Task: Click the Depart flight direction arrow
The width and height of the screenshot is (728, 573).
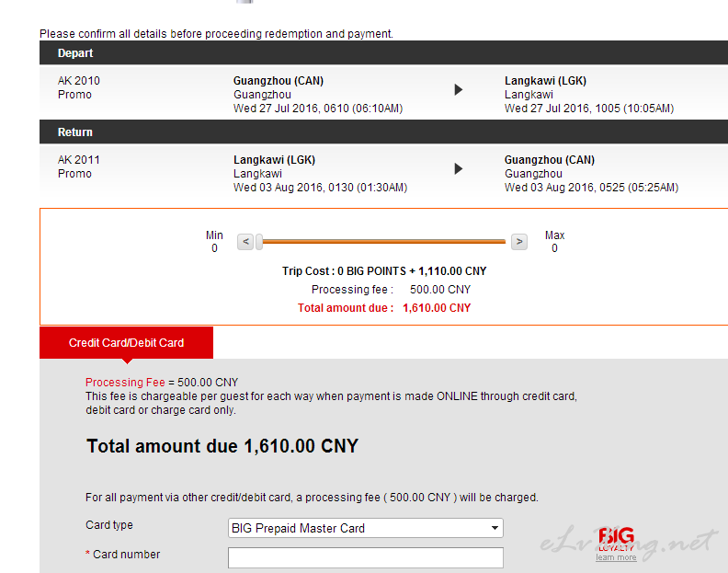Action: click(x=459, y=90)
